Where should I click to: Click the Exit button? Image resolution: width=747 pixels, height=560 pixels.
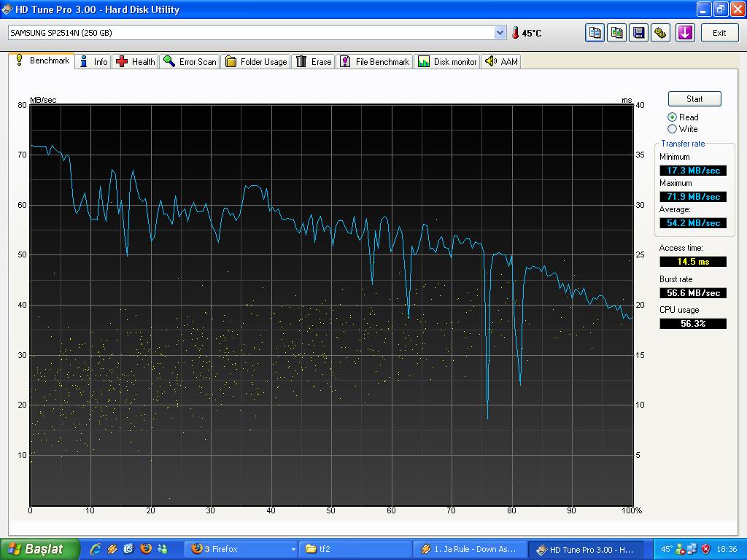[x=719, y=33]
